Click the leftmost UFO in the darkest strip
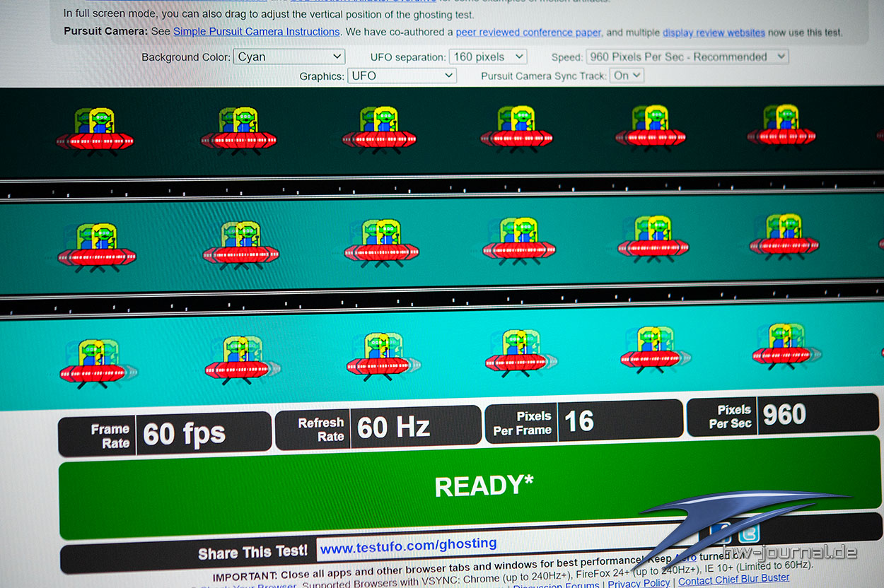The width and height of the screenshot is (884, 588). pyautogui.click(x=95, y=129)
